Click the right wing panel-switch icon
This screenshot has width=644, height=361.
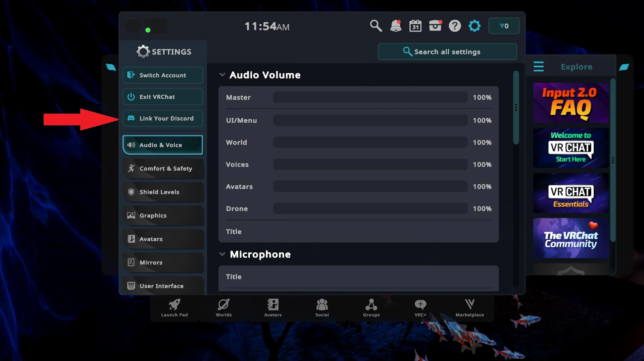(x=624, y=67)
